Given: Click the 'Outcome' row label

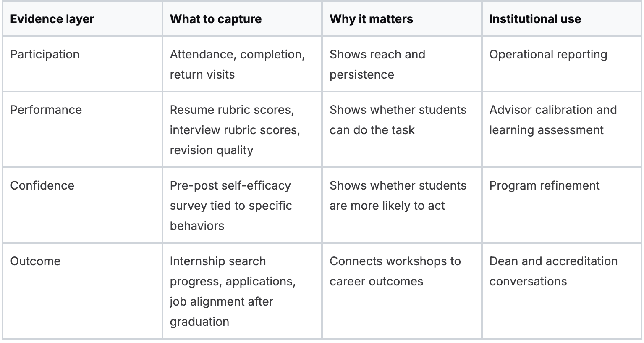Looking at the screenshot, I should [35, 261].
